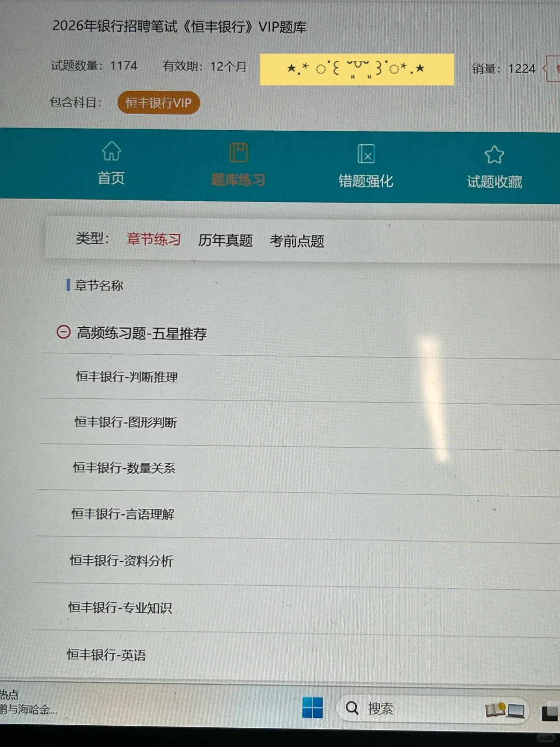Click the Windows Start logo
Viewport: 560px width, 747px height.
(313, 708)
